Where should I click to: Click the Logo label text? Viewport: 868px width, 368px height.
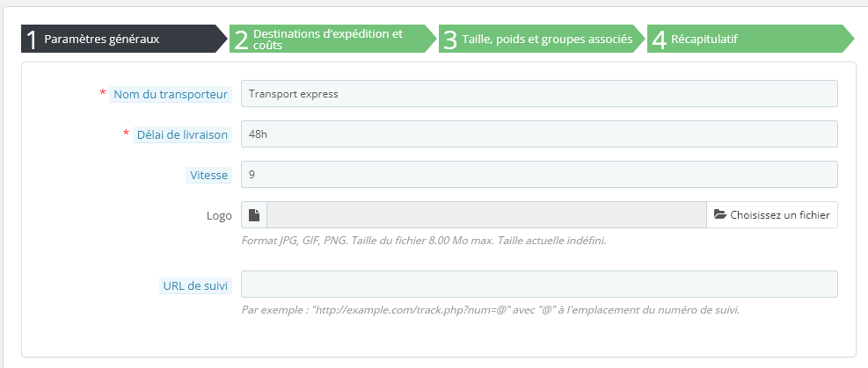[219, 215]
